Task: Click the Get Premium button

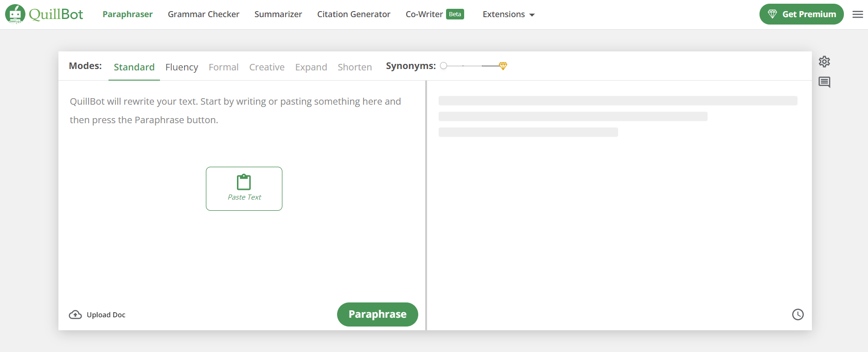Action: (802, 14)
